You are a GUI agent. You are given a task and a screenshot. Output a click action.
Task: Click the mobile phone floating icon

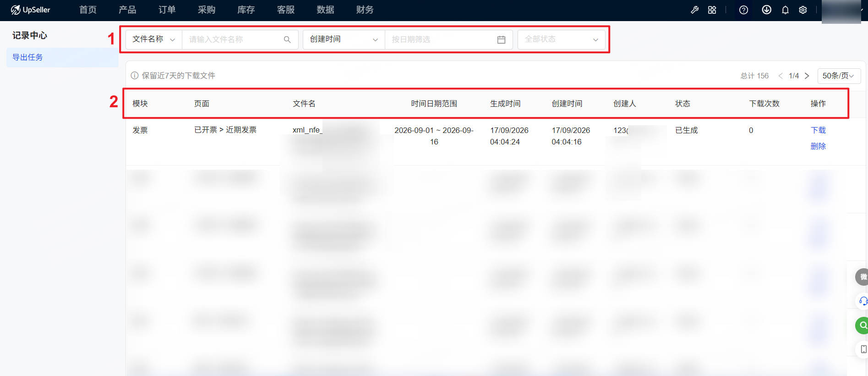[863, 349]
